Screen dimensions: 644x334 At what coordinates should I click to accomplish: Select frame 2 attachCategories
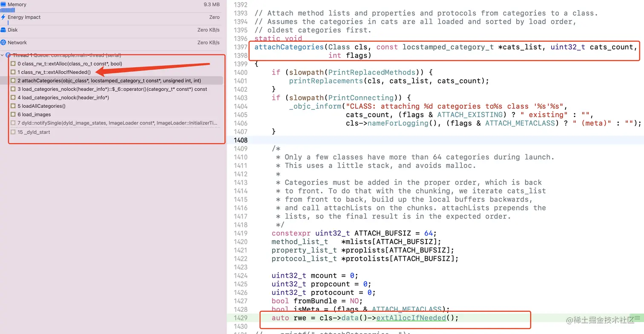111,81
